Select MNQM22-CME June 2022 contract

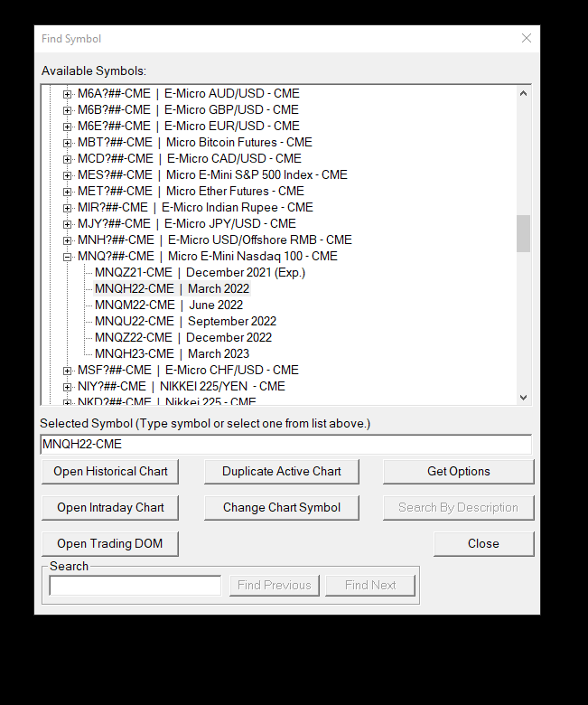[x=169, y=305]
